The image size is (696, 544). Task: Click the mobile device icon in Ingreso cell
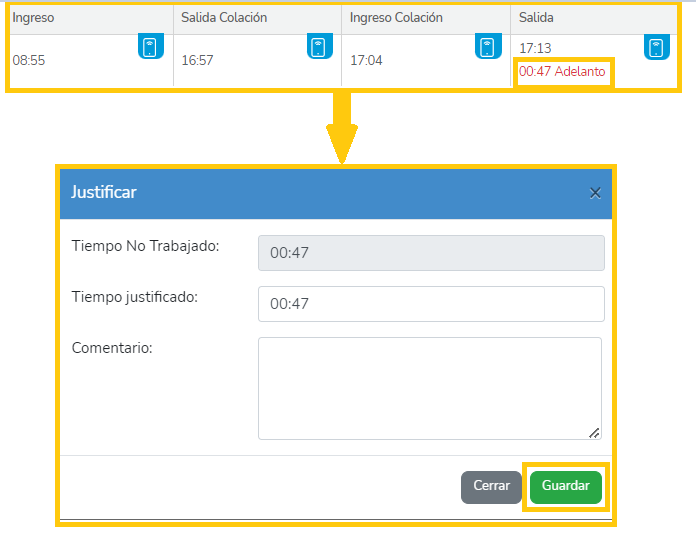[x=150, y=47]
